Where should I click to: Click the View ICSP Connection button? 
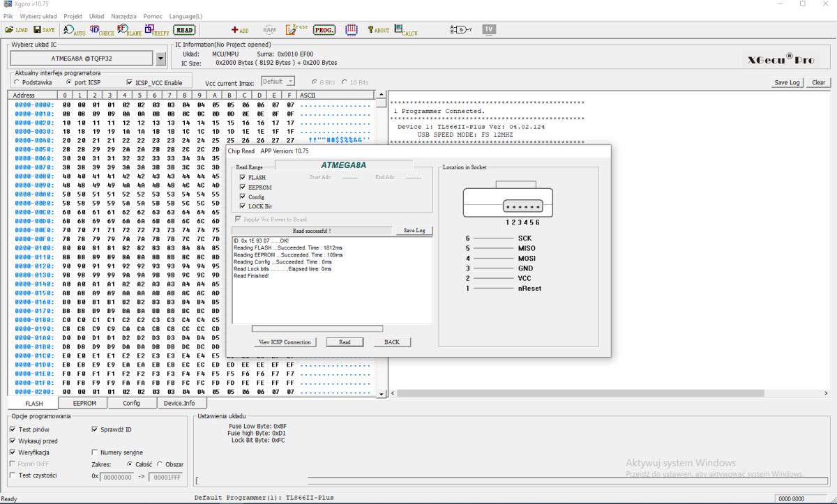(x=285, y=342)
